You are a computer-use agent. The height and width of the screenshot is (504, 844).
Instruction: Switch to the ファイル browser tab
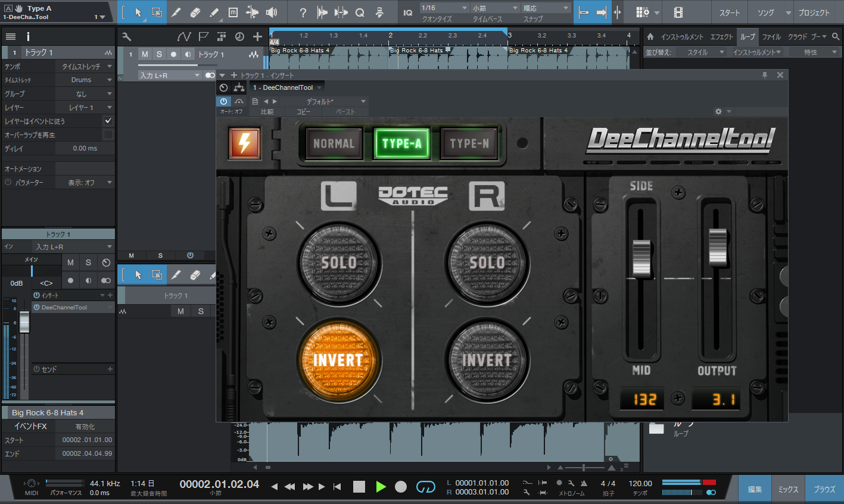(771, 36)
